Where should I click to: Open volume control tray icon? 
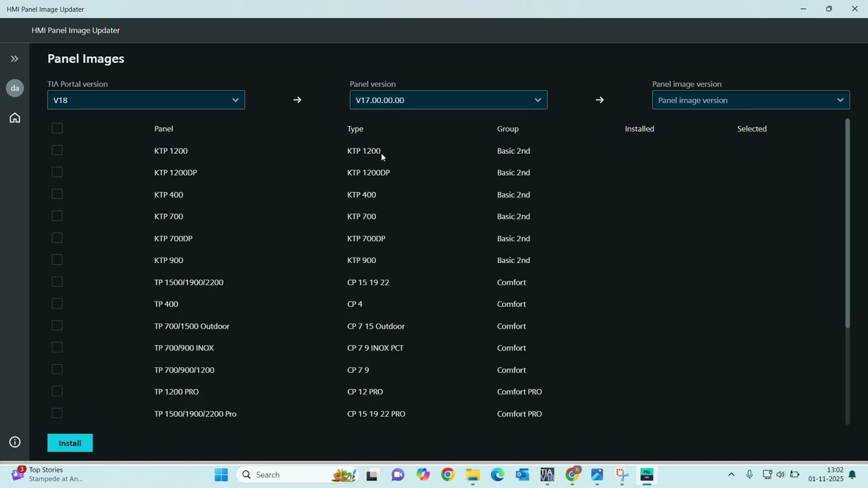click(x=781, y=474)
